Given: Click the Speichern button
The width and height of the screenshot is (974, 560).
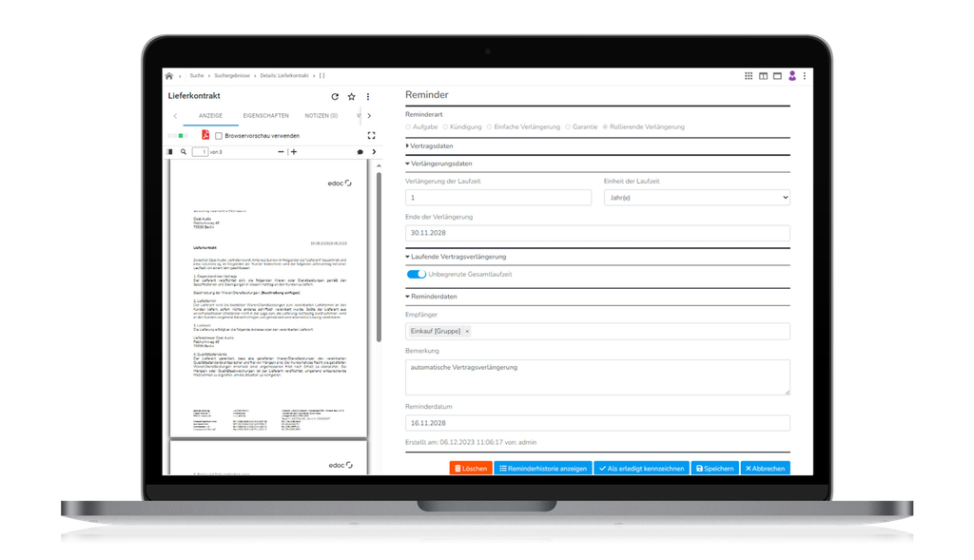Looking at the screenshot, I should [715, 468].
